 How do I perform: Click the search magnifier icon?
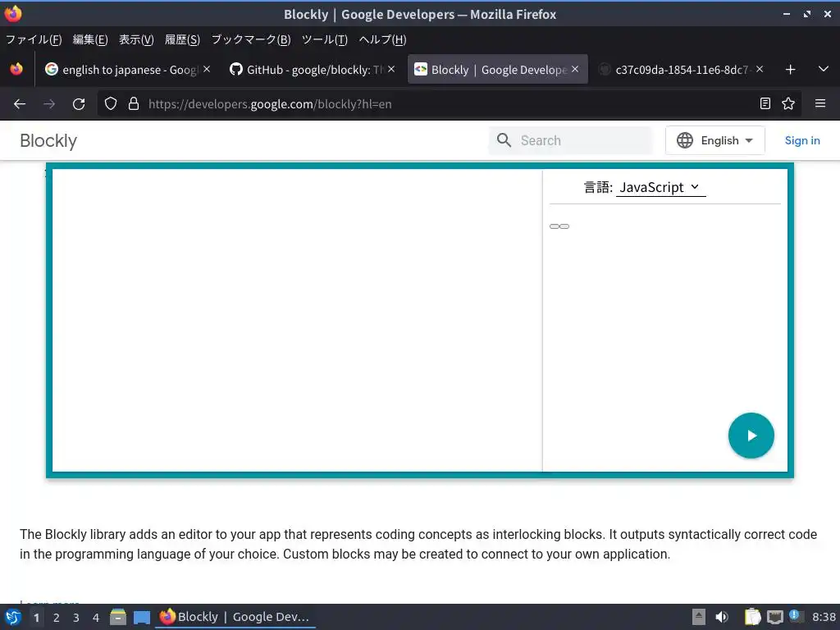tap(504, 140)
